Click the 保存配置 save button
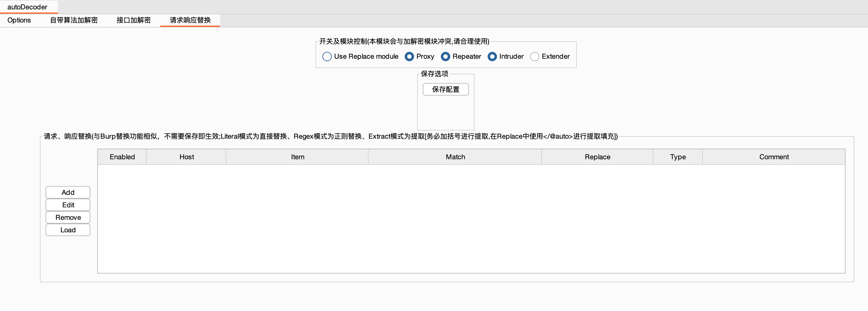 point(446,89)
